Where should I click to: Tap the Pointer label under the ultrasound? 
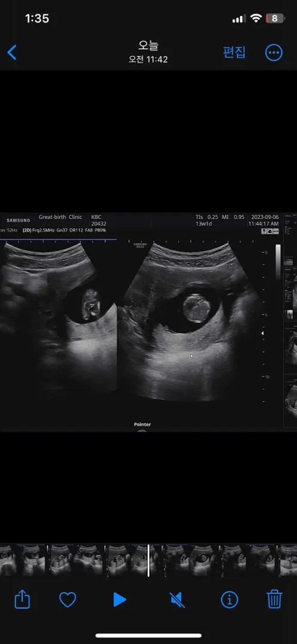(x=142, y=425)
